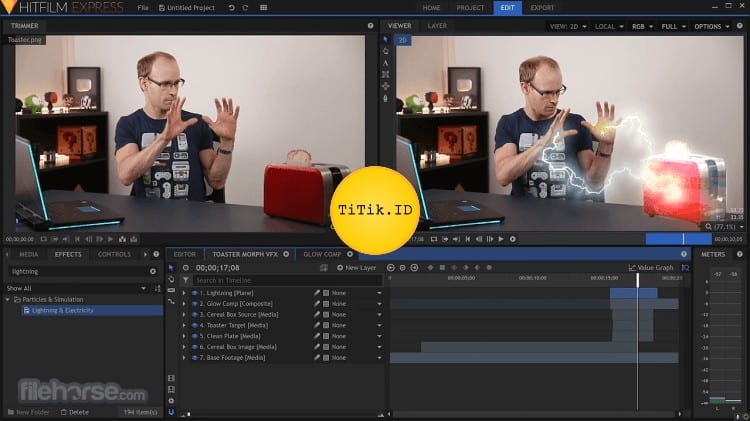
Task: Expand the Base Footage layer properties
Action: [184, 357]
